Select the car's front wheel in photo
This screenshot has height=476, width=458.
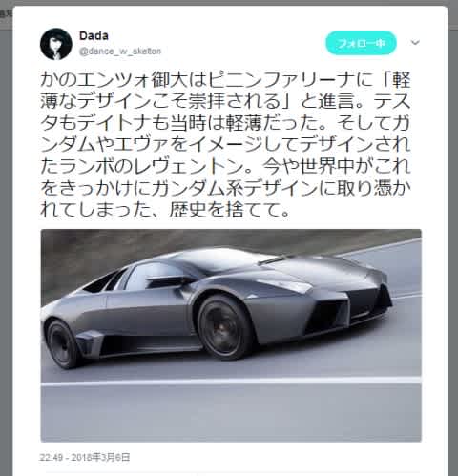coord(225,327)
